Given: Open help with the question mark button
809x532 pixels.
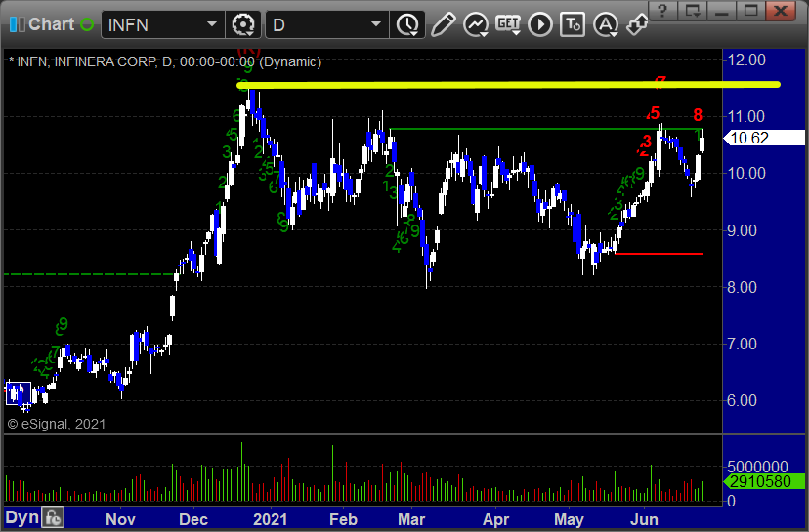Looking at the screenshot, I should click(663, 10).
